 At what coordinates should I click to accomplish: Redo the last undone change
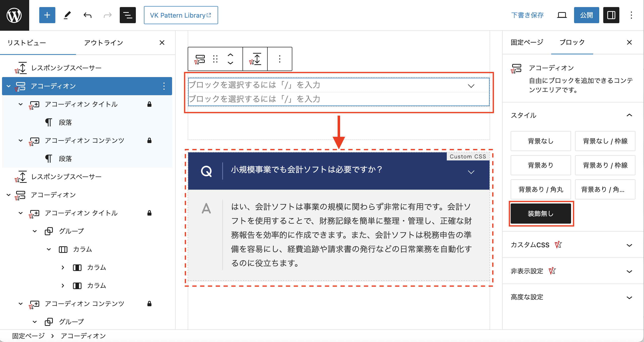(107, 15)
